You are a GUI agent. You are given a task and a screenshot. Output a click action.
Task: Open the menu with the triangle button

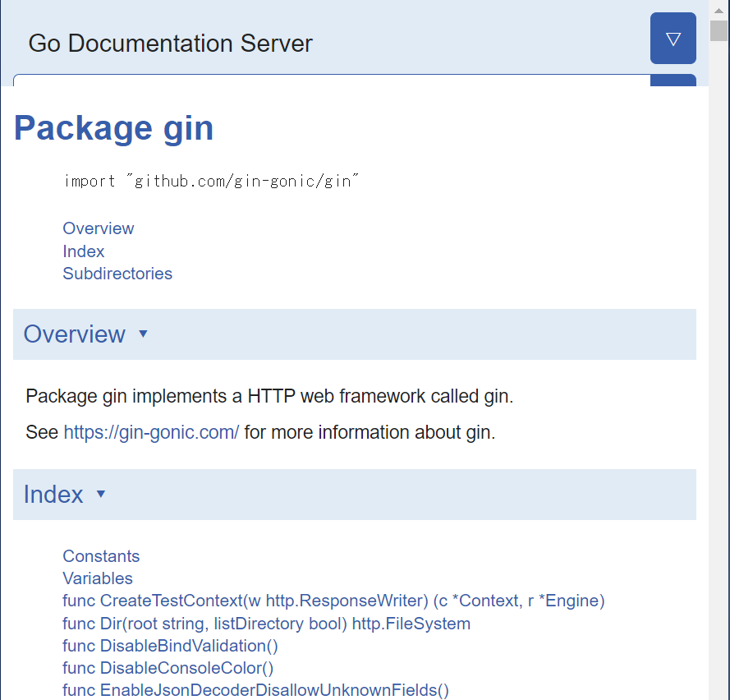[673, 38]
